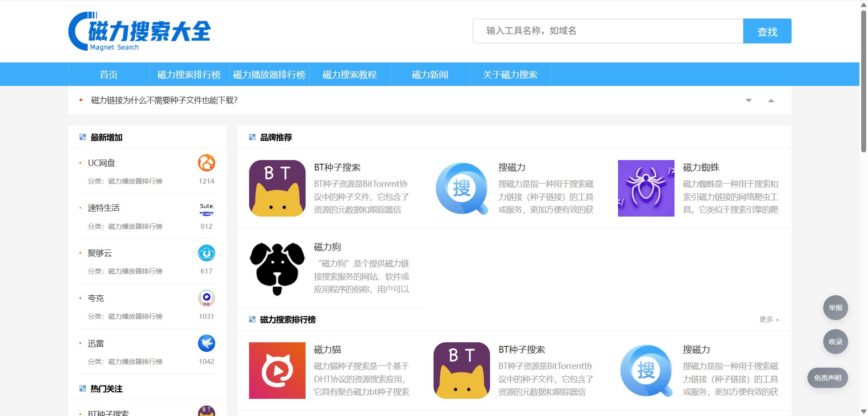Open 搜磁力 magnifier icon in 品牌推荐
The image size is (868, 416).
point(462,188)
